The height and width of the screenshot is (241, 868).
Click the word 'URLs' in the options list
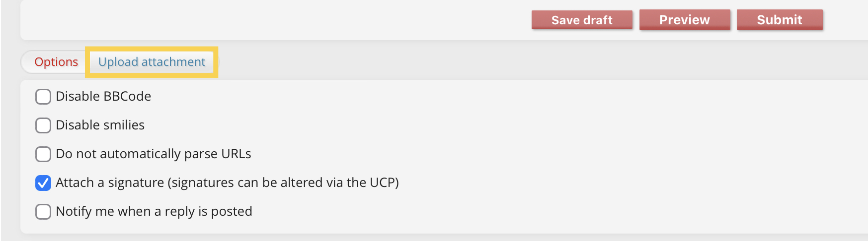[x=236, y=154]
